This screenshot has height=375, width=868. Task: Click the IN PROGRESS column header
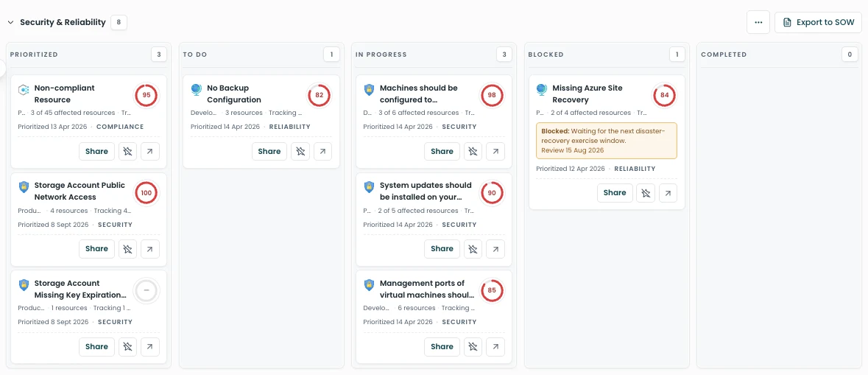coord(381,55)
